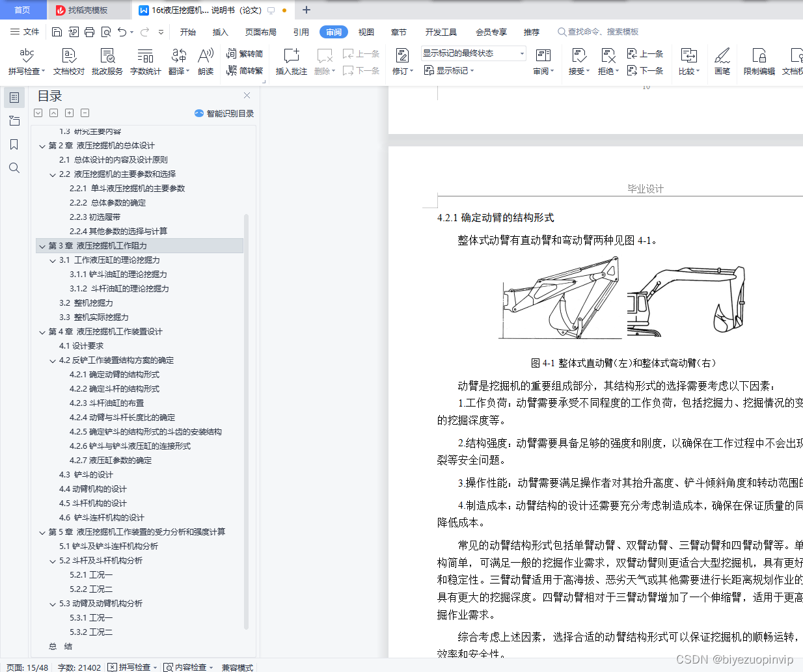Image resolution: width=803 pixels, height=672 pixels.
Task: Open the 文件 menu
Action: click(25, 32)
